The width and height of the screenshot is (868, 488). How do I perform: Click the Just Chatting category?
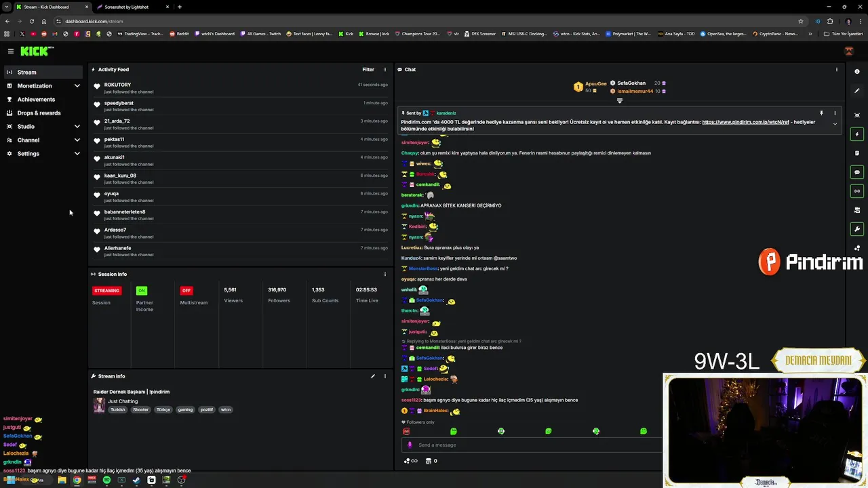(123, 401)
